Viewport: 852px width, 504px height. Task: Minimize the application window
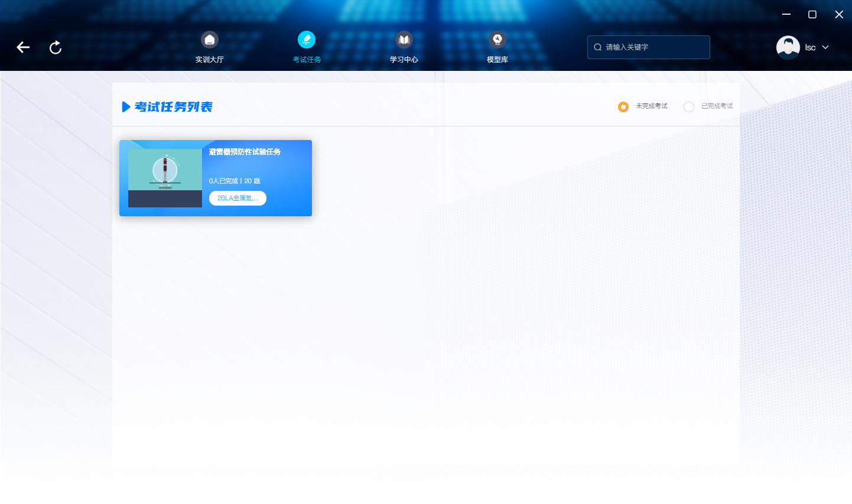tap(786, 14)
